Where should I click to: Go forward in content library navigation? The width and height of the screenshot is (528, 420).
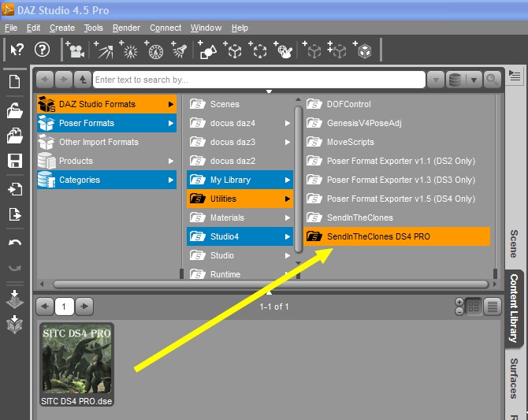click(64, 80)
